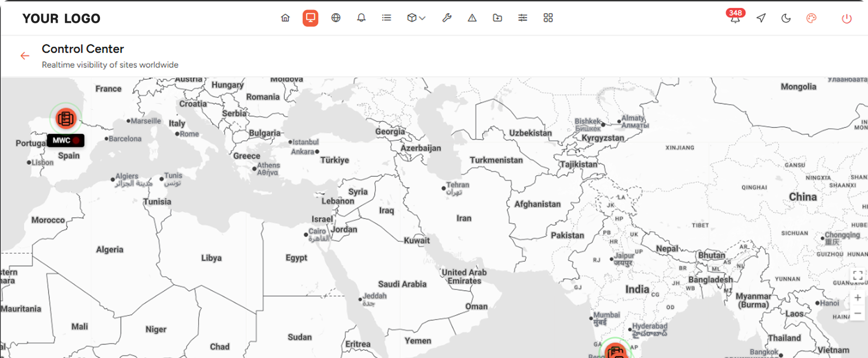Toggle dark mode moon icon
The image size is (868, 358).
tap(786, 18)
